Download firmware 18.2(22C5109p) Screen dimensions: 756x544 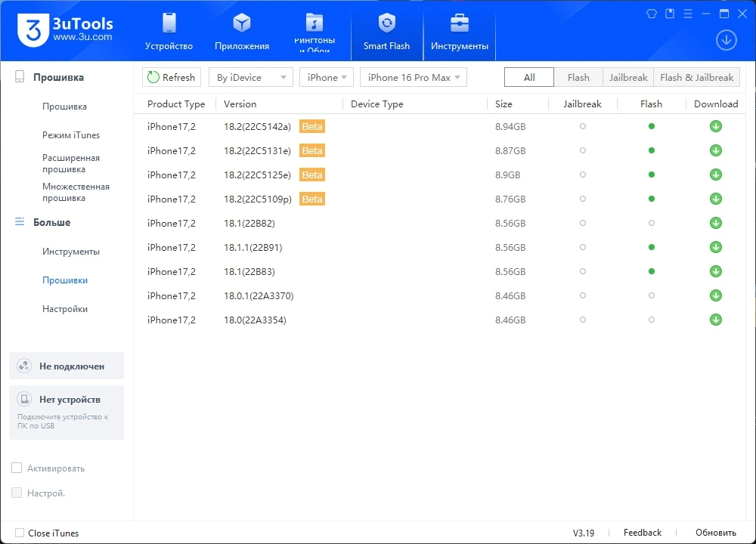tap(716, 199)
